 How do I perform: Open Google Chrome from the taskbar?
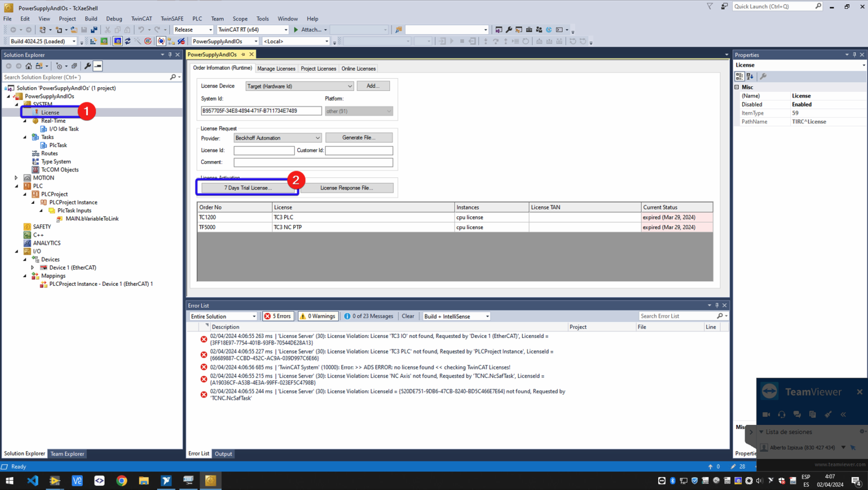122,481
